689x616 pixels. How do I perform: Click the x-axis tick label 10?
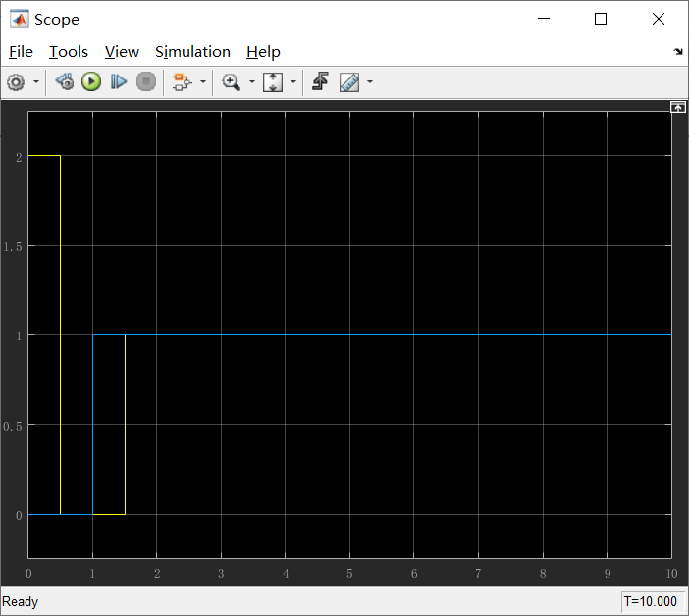671,574
